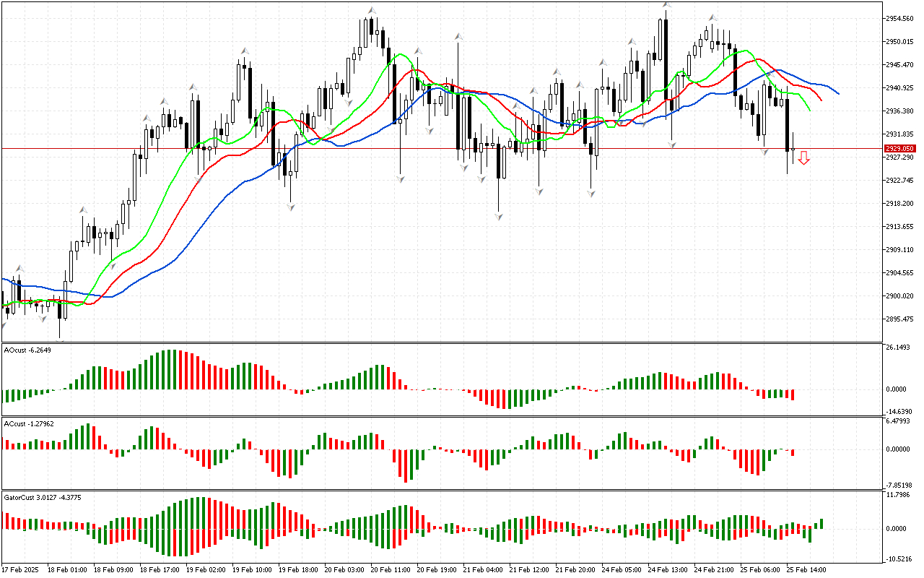Select the red current price label 2929.050
Screen dimensions: 924x578
click(x=899, y=148)
